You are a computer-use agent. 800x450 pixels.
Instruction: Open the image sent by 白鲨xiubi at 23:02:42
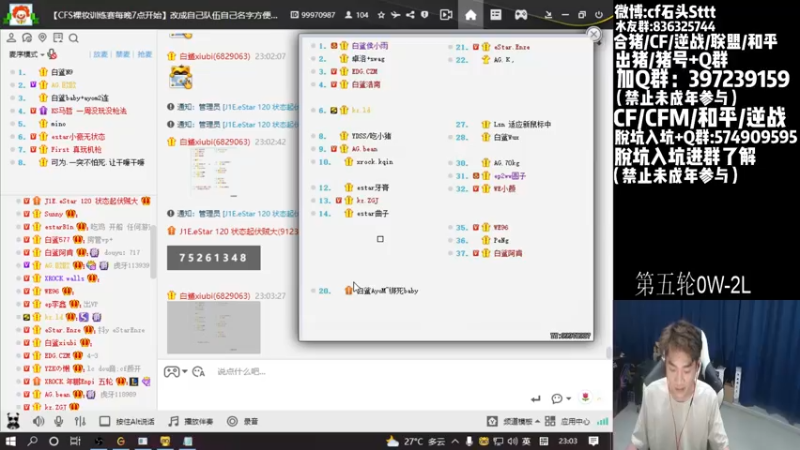213,172
